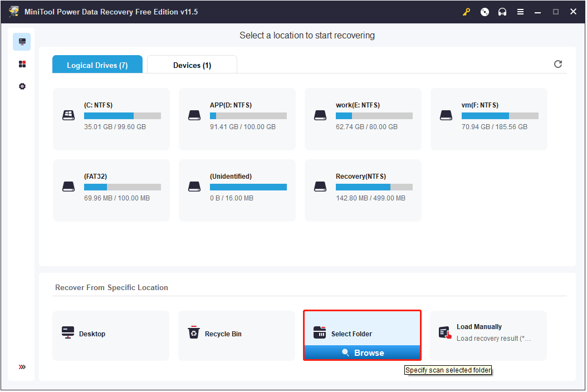Image resolution: width=587 pixels, height=392 pixels.
Task: Switch to Devices (1) tab
Action: [192, 65]
